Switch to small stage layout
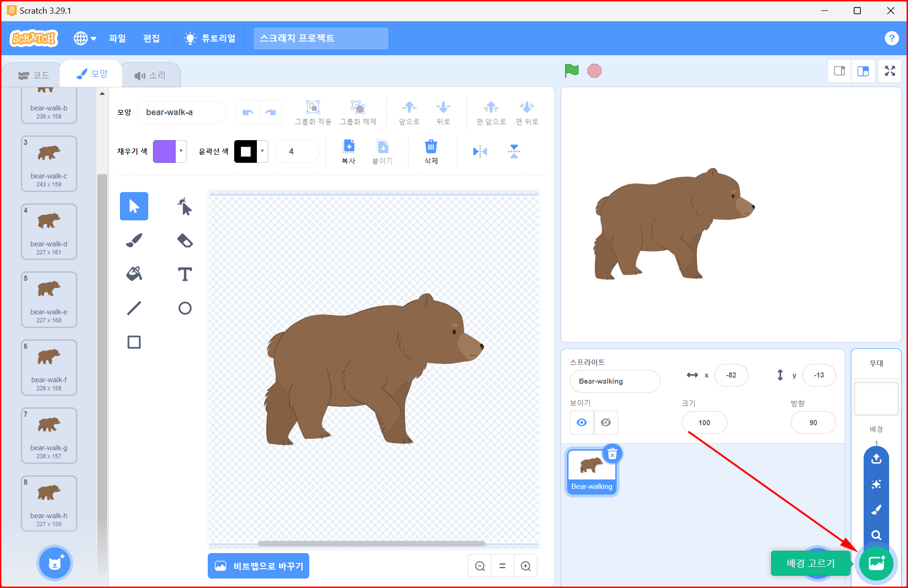 [x=840, y=71]
